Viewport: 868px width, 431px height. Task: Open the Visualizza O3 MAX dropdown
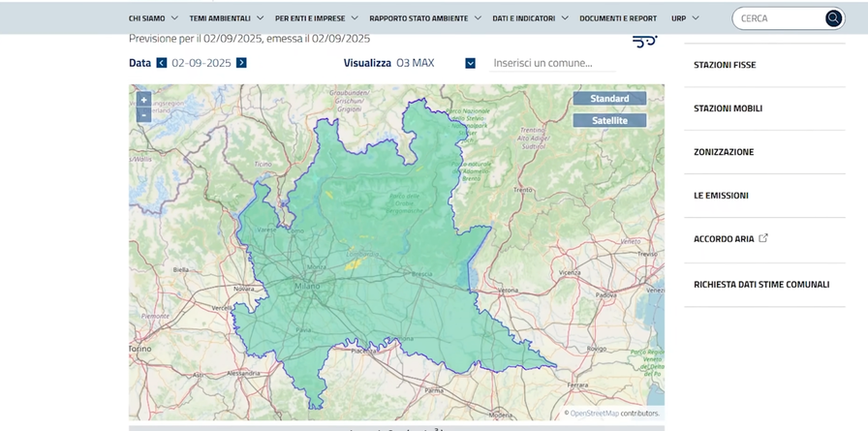[x=470, y=63]
